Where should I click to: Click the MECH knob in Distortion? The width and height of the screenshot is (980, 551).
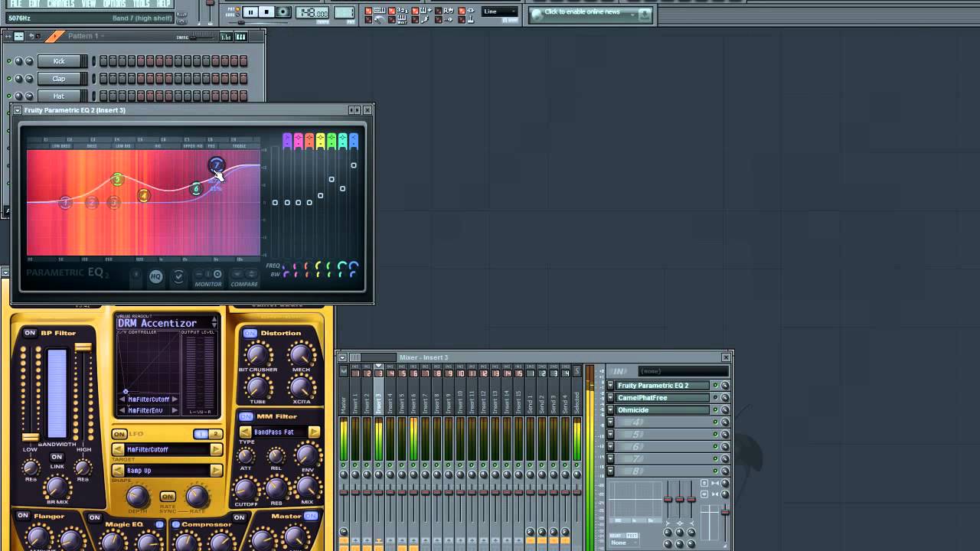tap(301, 355)
